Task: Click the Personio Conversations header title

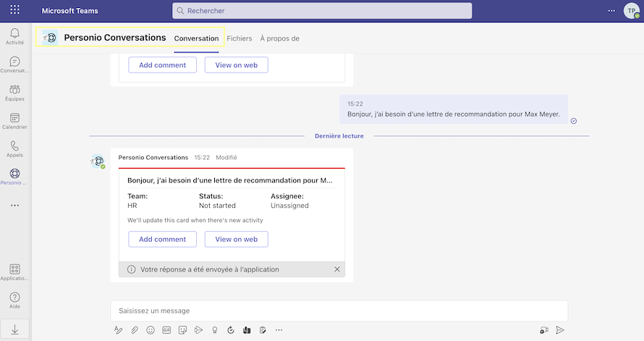Action: coord(115,38)
